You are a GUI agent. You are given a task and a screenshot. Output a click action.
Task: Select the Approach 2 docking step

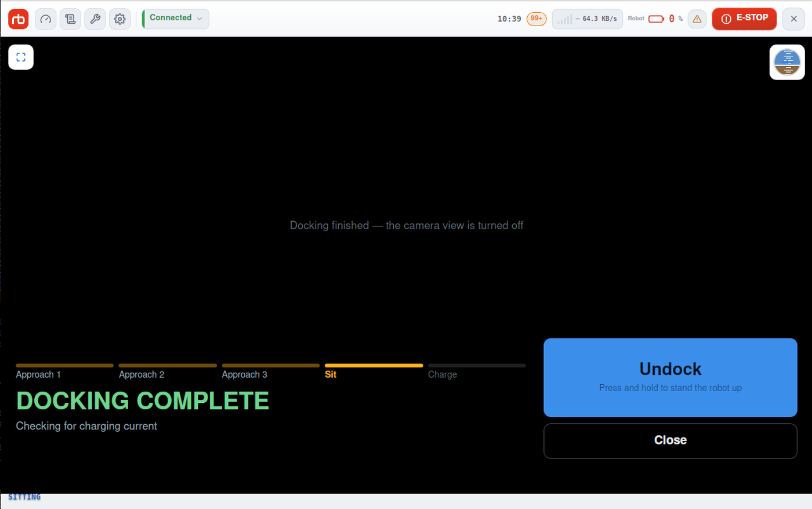pyautogui.click(x=168, y=371)
